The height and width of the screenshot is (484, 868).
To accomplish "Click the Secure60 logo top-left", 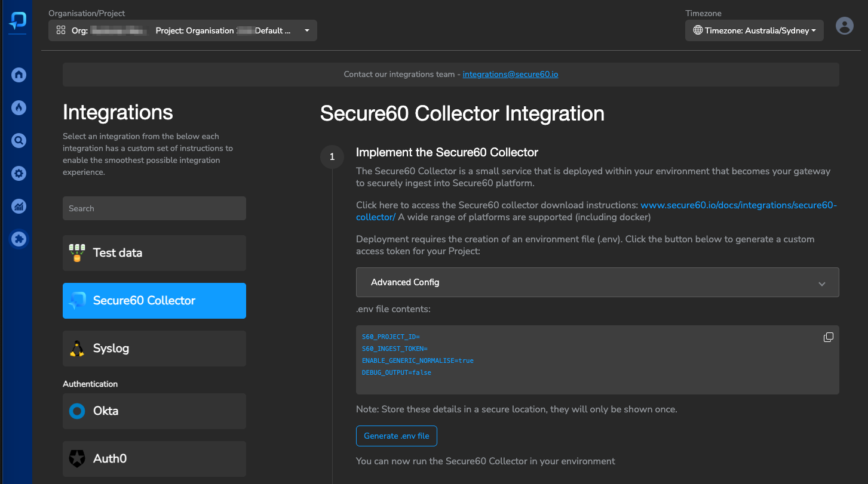I will click(17, 21).
